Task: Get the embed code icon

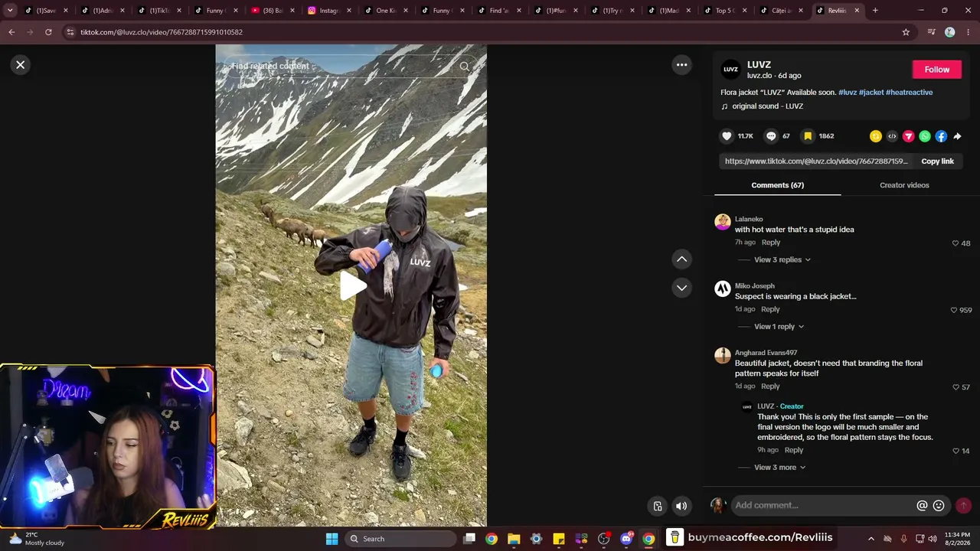Action: tap(892, 136)
